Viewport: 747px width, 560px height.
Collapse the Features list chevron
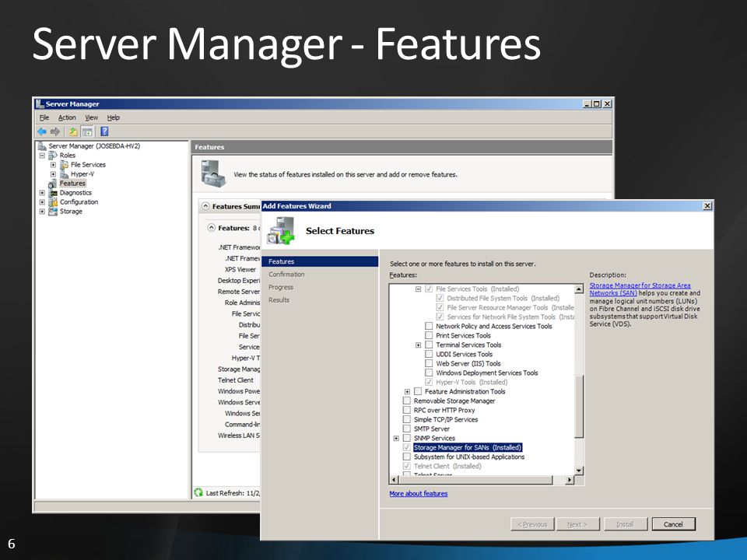[211, 228]
